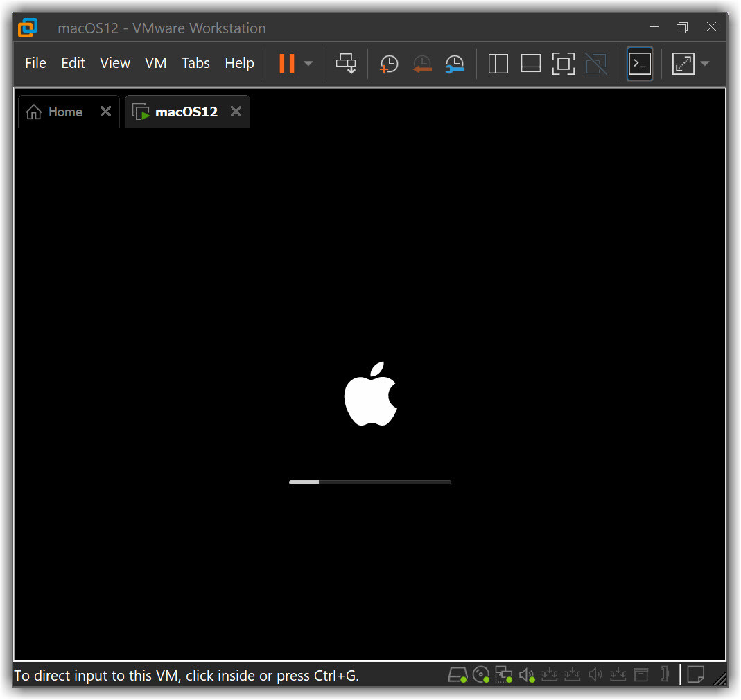
Task: Expand the stretch options dropdown arrow
Action: click(705, 63)
